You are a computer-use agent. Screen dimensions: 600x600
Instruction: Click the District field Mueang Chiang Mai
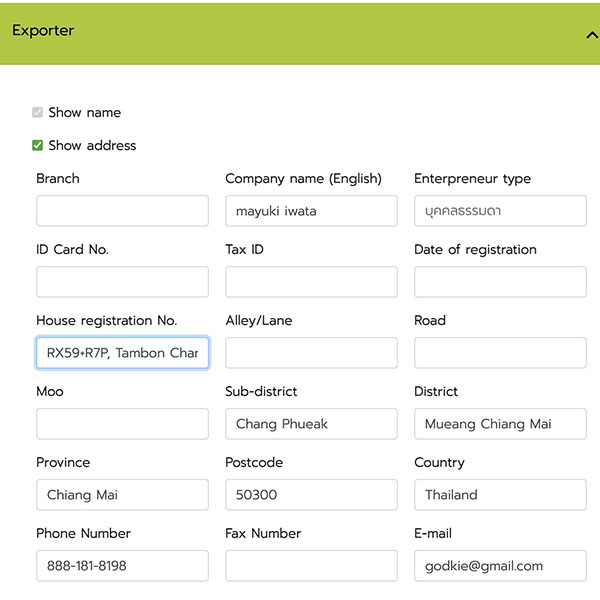point(500,424)
